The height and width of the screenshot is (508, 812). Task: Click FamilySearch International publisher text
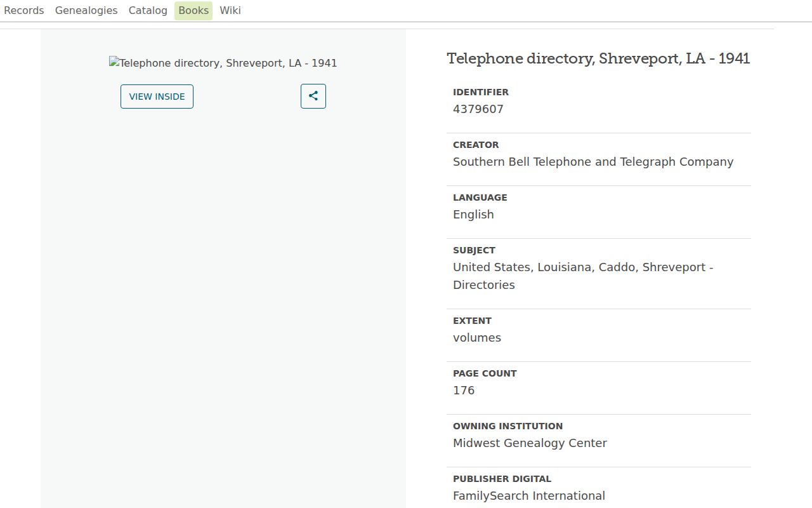click(529, 496)
